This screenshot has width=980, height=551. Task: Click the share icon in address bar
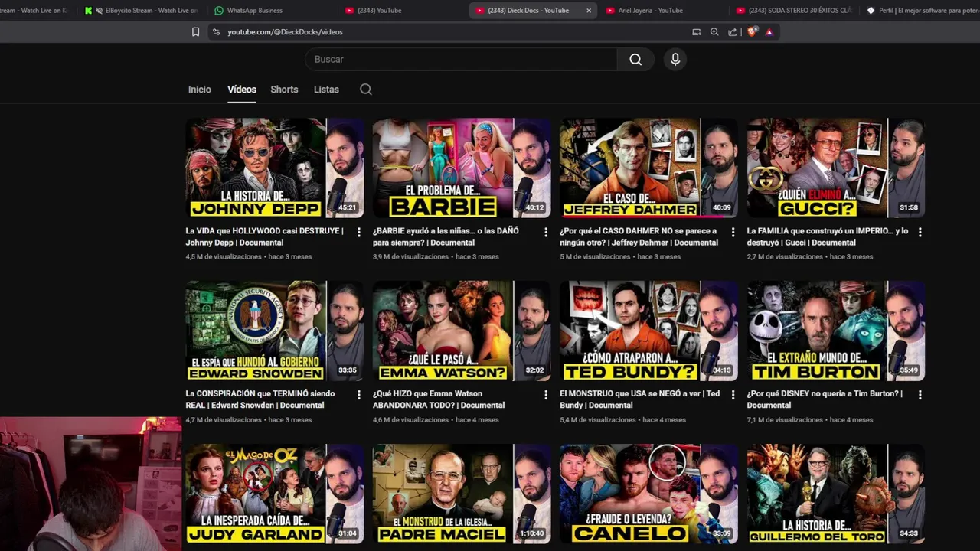point(733,32)
